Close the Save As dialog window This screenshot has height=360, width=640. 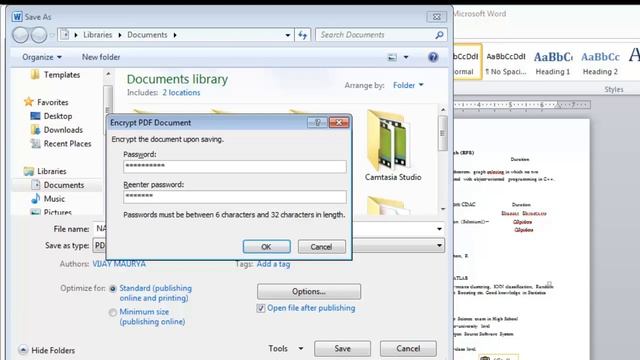pyautogui.click(x=436, y=17)
